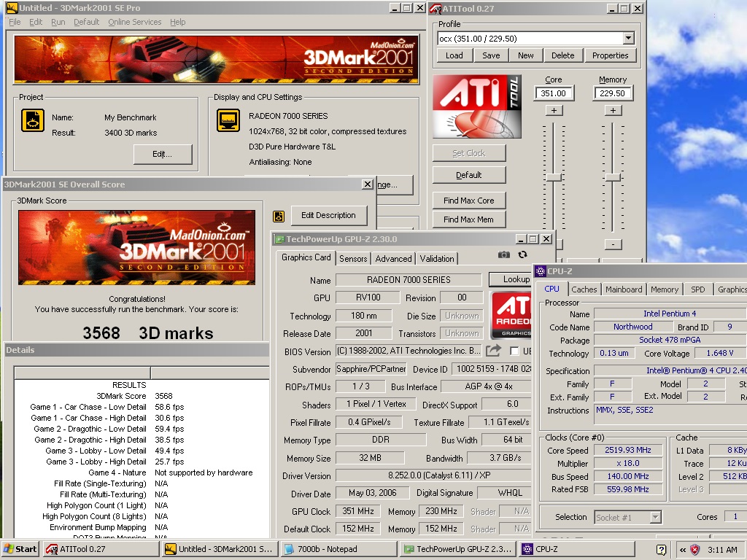
Task: Click the help question mark icon in taskbar
Action: coord(661,550)
